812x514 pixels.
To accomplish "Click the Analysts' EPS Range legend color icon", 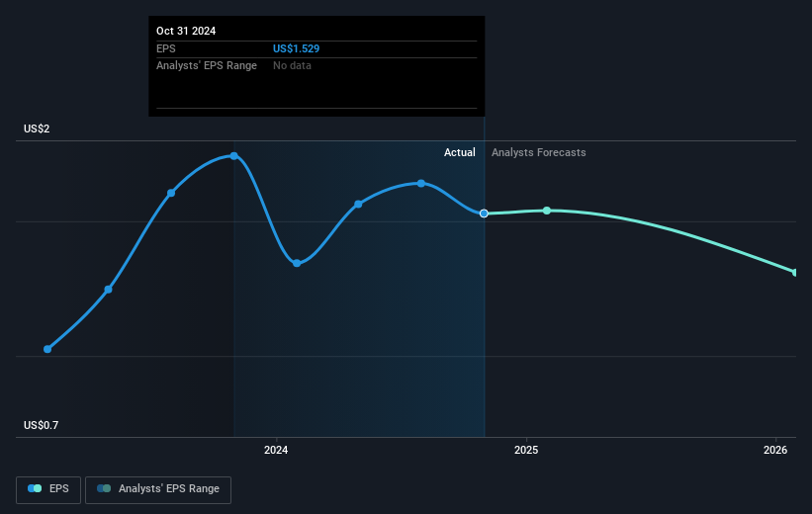I will (104, 488).
